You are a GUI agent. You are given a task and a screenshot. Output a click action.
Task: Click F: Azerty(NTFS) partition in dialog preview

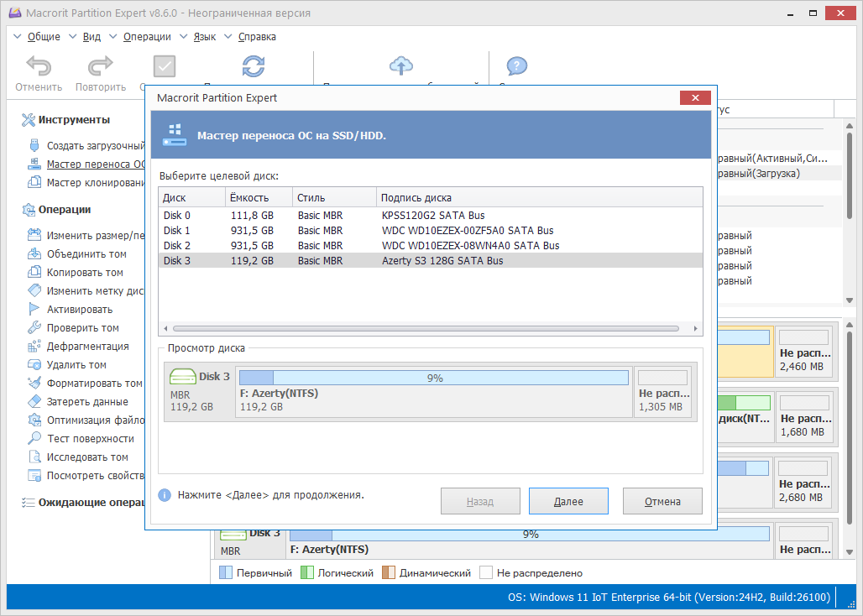click(x=434, y=392)
